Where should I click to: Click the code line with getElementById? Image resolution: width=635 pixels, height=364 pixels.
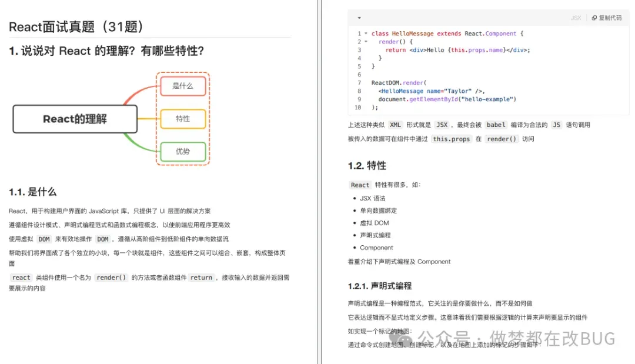[x=447, y=99]
